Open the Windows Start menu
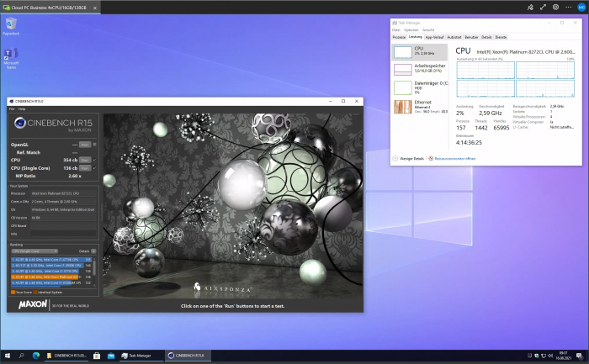 coord(7,356)
